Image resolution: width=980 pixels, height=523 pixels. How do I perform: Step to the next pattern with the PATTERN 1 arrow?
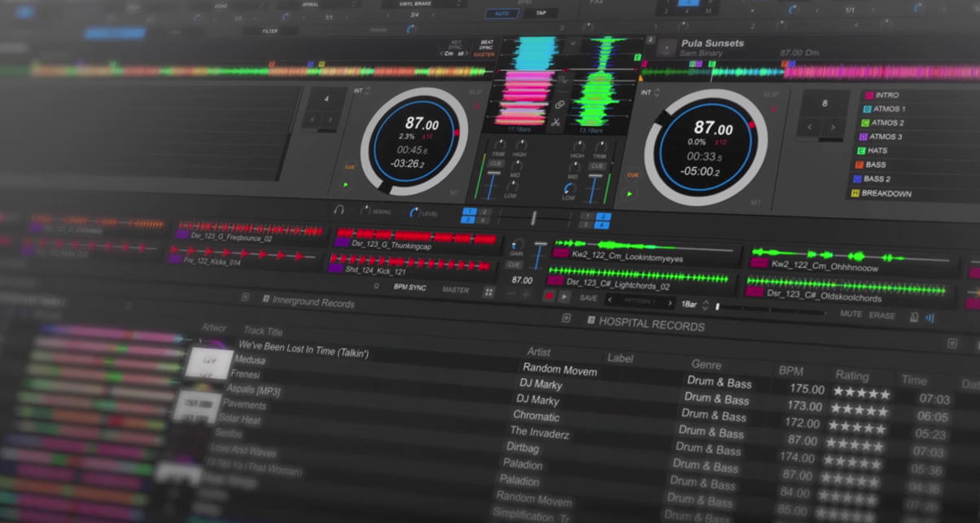point(671,301)
